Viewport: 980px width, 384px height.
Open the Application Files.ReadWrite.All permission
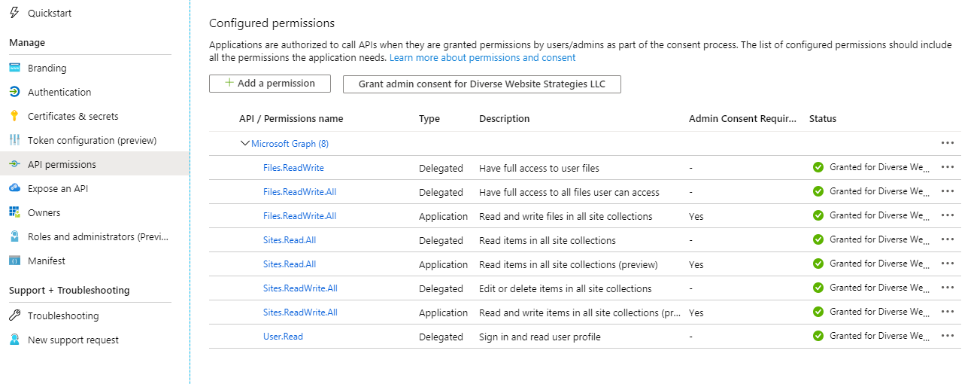pyautogui.click(x=299, y=216)
